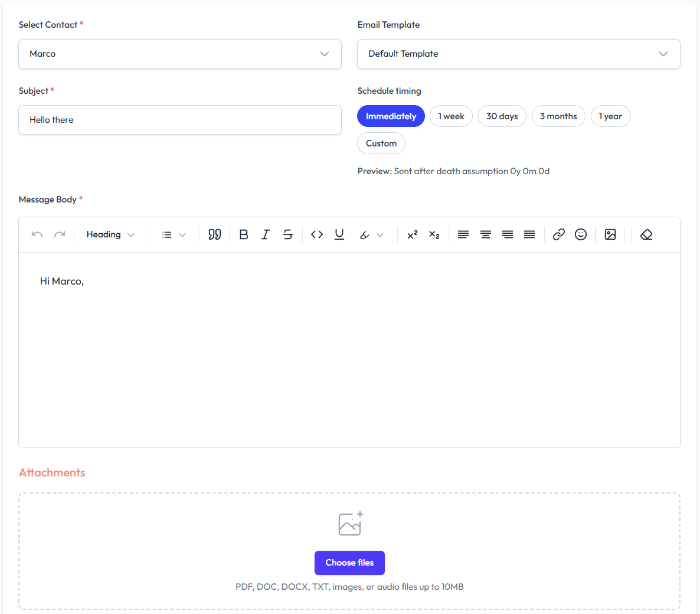Click the Subject input field
Viewport: 700px width, 614px height.
click(x=180, y=120)
